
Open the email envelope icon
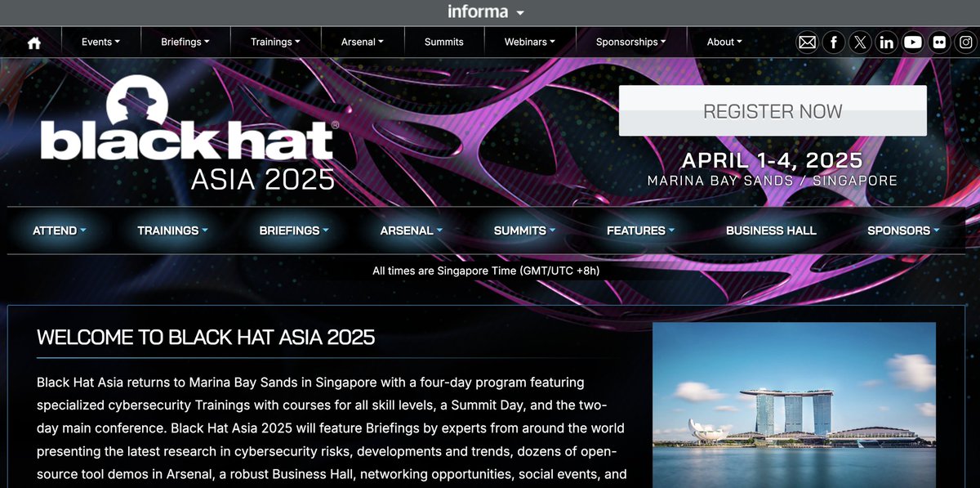click(807, 43)
